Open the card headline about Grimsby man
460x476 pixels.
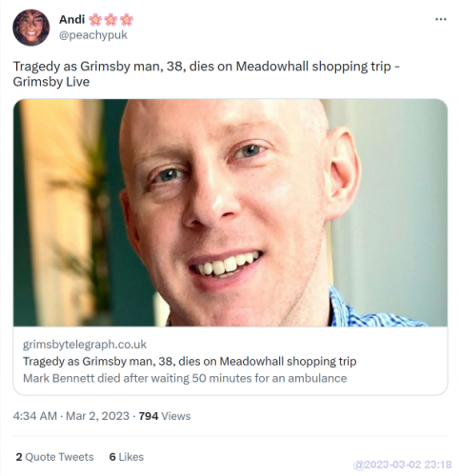point(190,361)
